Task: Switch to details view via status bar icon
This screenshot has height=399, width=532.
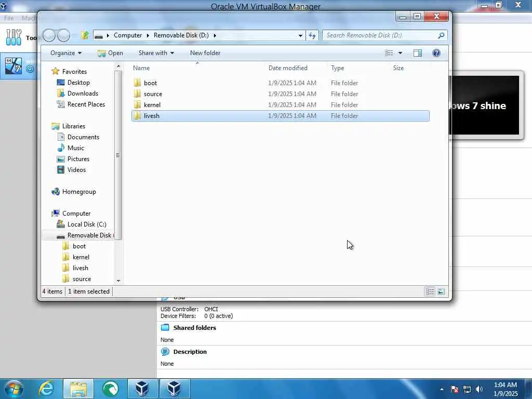Action: pos(430,291)
